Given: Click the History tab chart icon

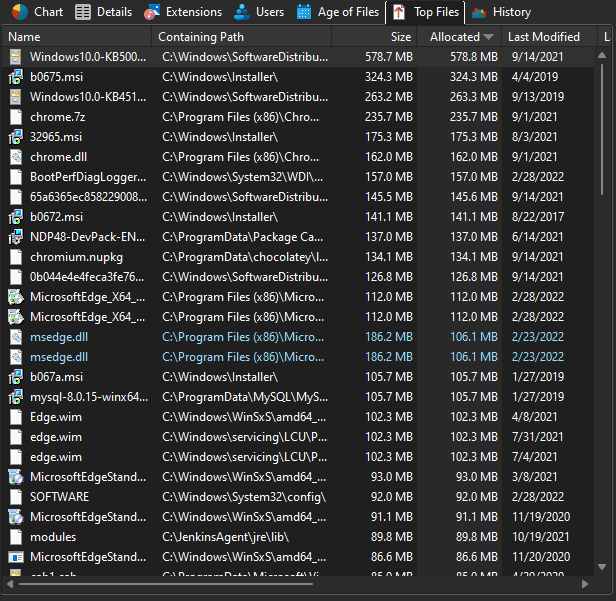Looking at the screenshot, I should coord(480,12).
